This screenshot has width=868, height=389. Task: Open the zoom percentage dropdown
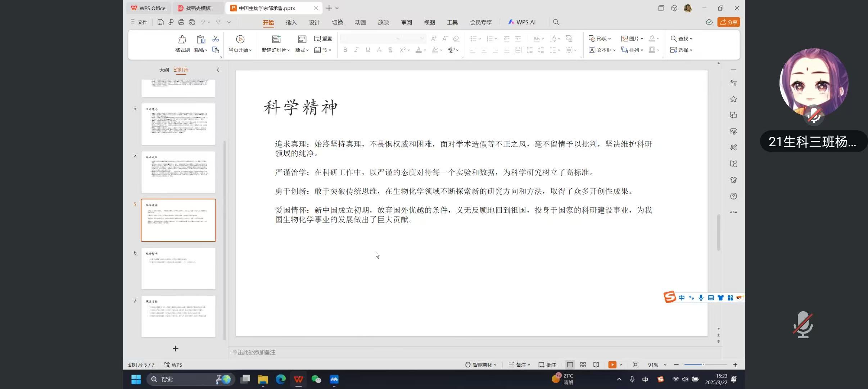(x=665, y=365)
